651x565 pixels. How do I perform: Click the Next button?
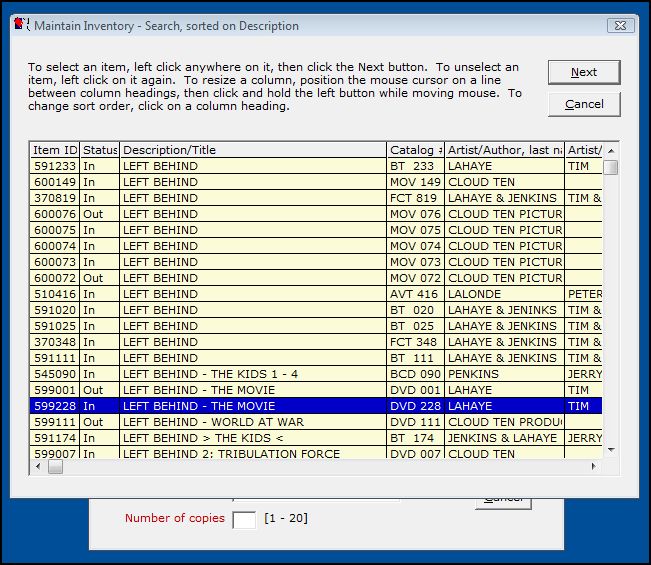584,72
